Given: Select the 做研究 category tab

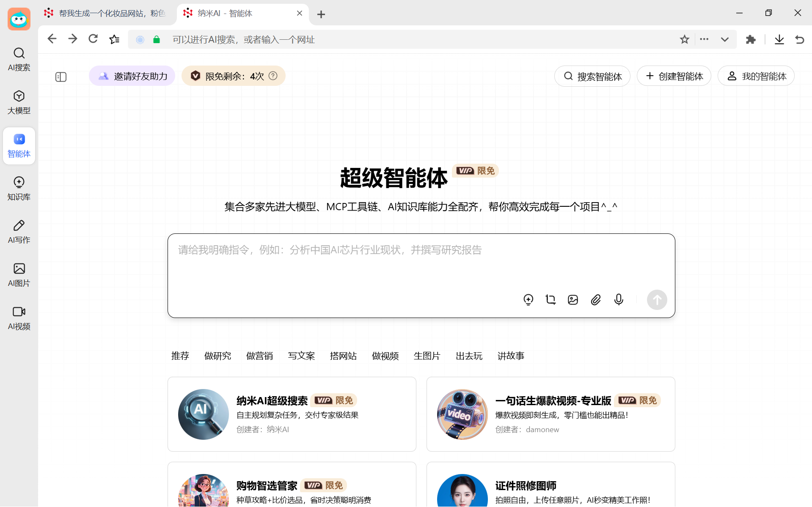Looking at the screenshot, I should 217,356.
